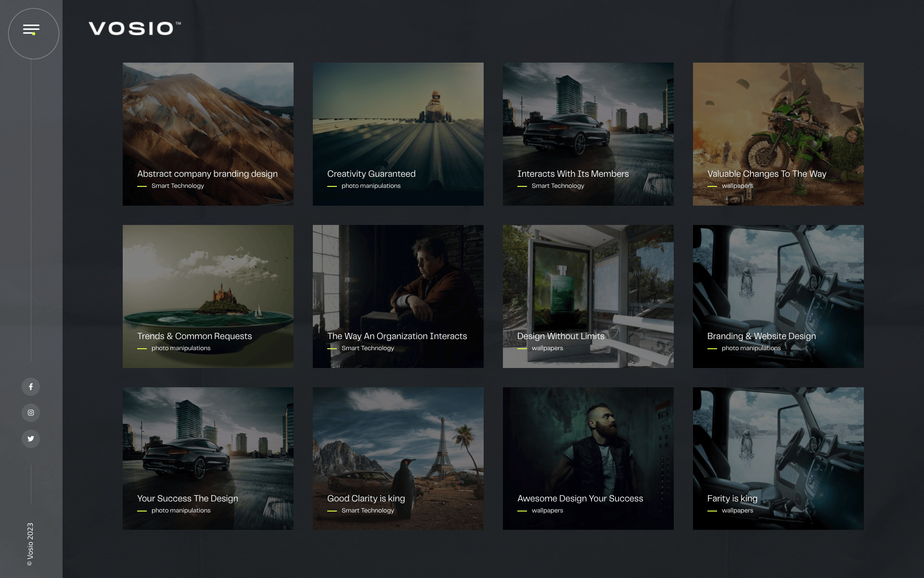Viewport: 924px width, 578px height.
Task: Click the VOSIO logo
Action: (x=134, y=28)
